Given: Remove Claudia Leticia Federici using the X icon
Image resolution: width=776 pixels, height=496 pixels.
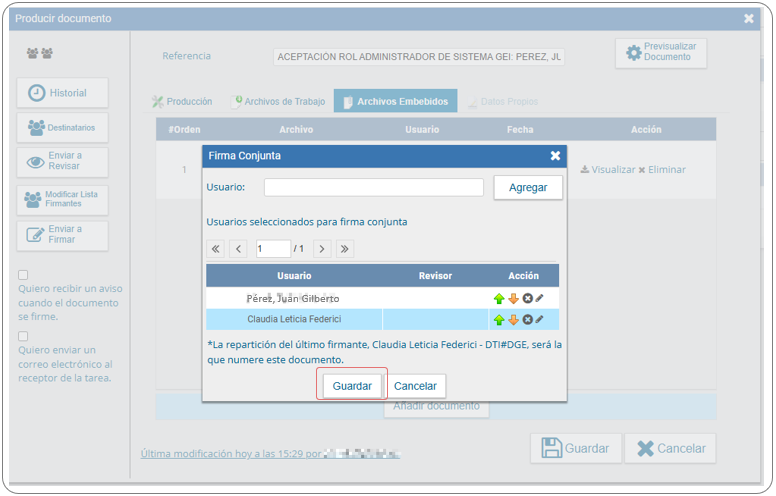Looking at the screenshot, I should (528, 319).
